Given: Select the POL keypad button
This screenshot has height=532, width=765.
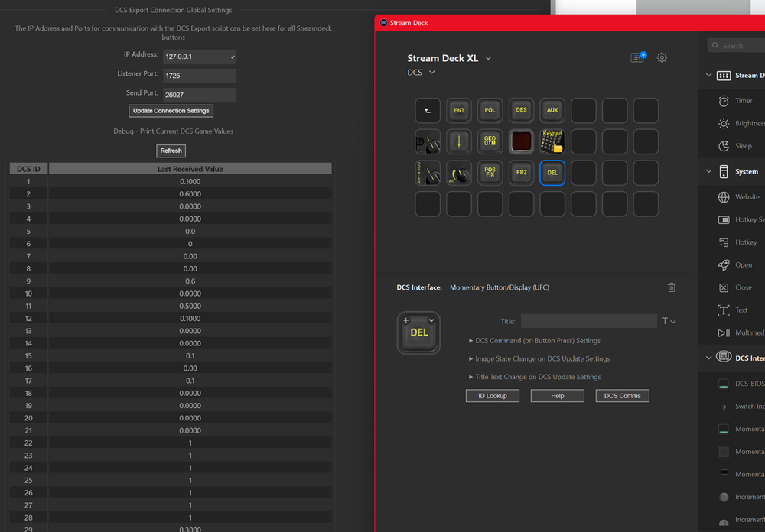Looking at the screenshot, I should [490, 110].
